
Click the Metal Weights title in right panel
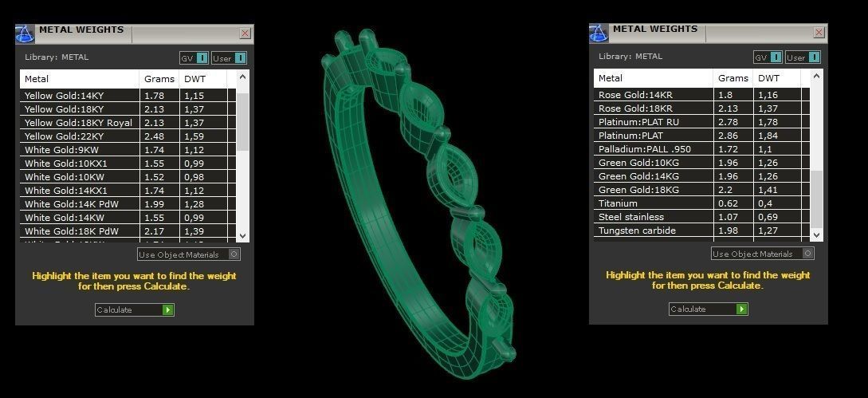pyautogui.click(x=655, y=28)
